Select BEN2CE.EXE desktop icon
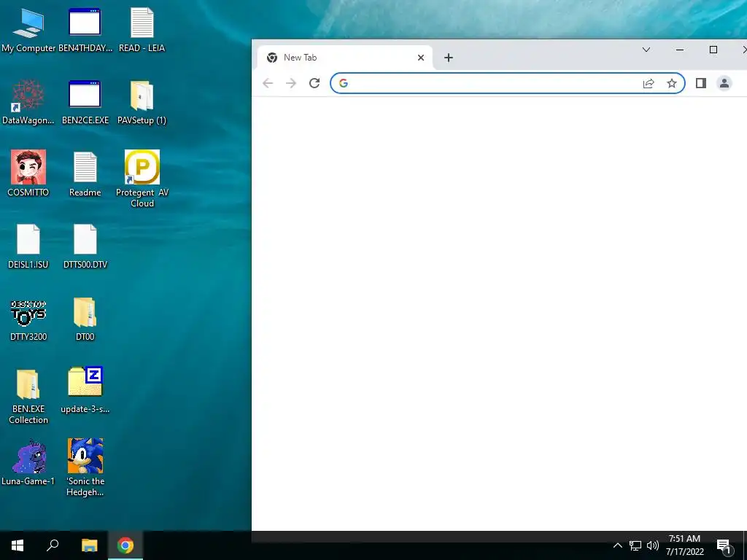Screen dimensions: 747x560 coord(85,102)
